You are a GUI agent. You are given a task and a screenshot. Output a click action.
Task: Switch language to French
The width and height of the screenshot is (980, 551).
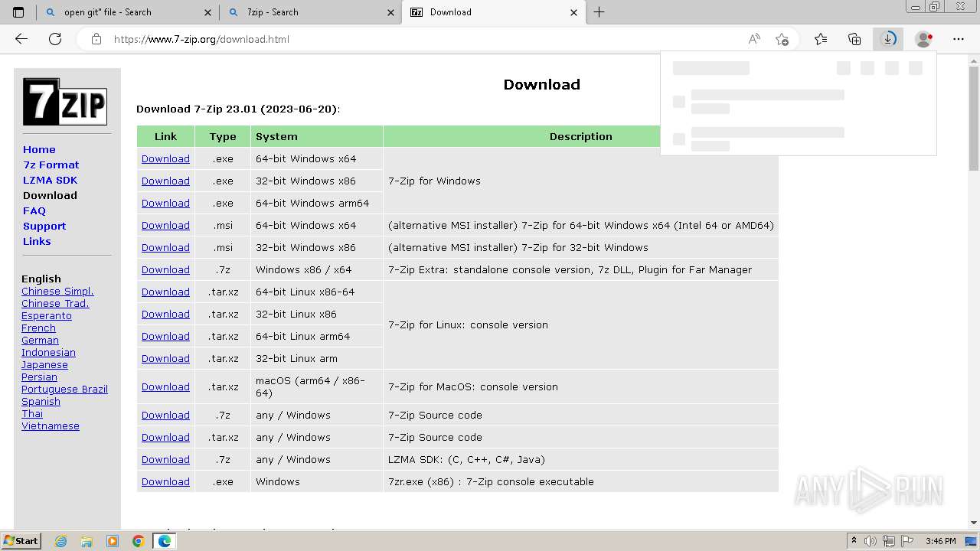tap(38, 328)
